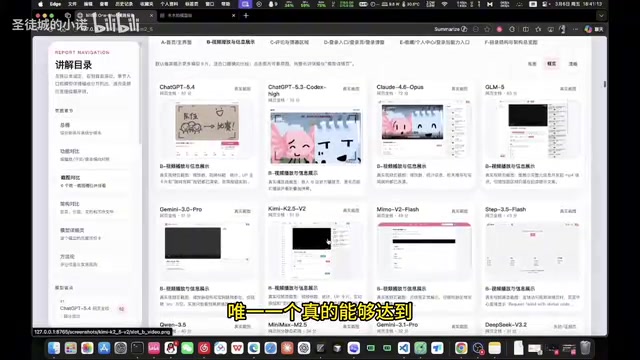Open 方法论 in sidebar navigation

(94, 260)
